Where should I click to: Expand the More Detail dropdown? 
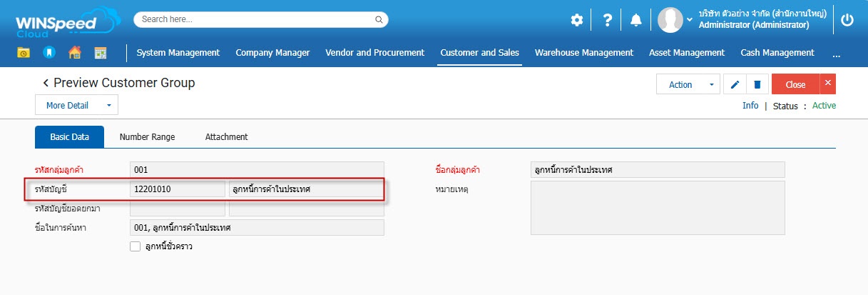coord(109,105)
